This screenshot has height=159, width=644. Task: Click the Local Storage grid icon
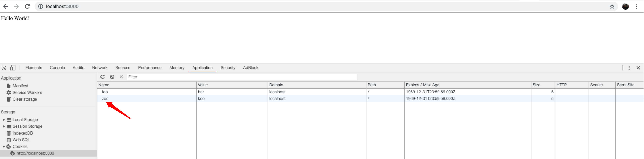9,120
